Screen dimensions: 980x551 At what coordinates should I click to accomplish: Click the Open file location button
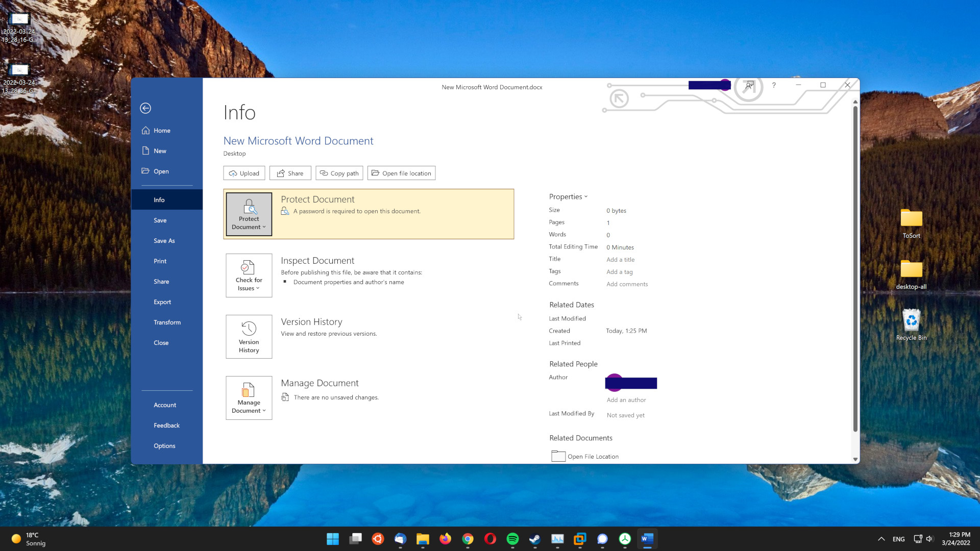point(401,173)
